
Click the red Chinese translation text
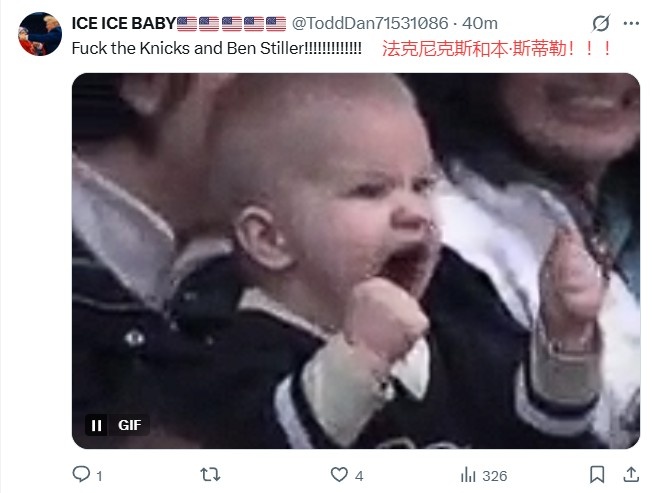click(496, 49)
